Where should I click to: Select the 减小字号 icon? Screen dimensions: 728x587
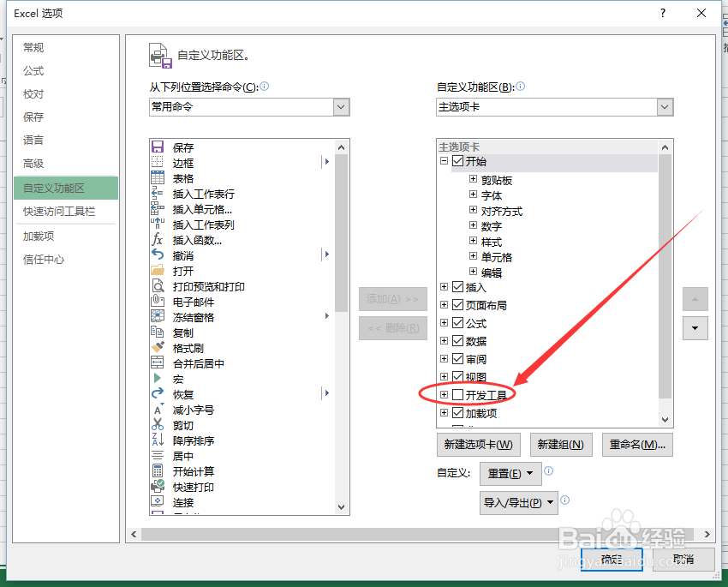[158, 409]
